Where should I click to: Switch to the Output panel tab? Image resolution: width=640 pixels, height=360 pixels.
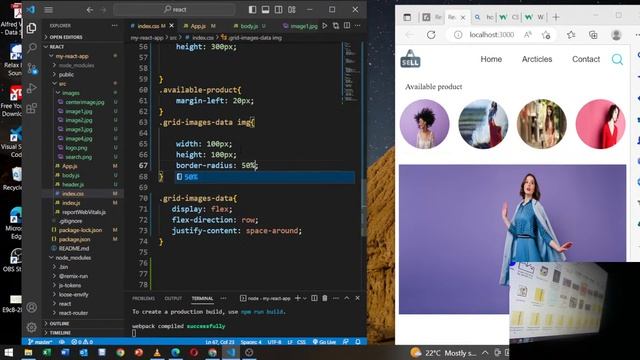coord(173,298)
